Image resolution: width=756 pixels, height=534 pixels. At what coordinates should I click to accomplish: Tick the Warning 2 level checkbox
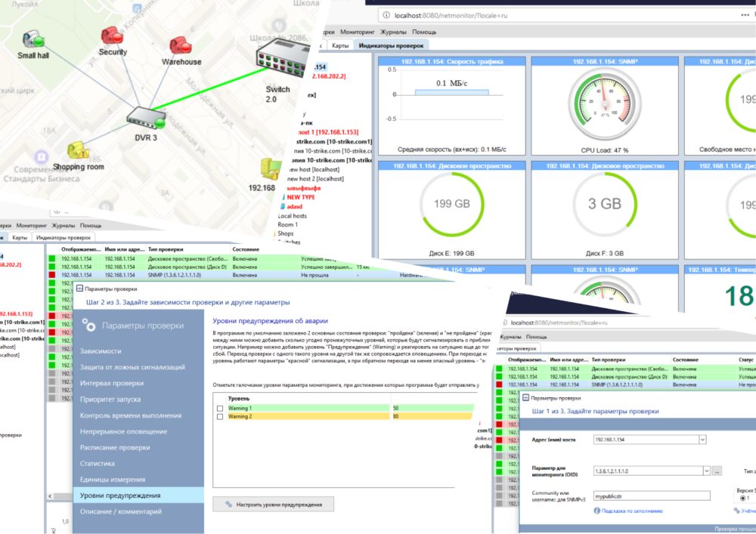click(221, 416)
